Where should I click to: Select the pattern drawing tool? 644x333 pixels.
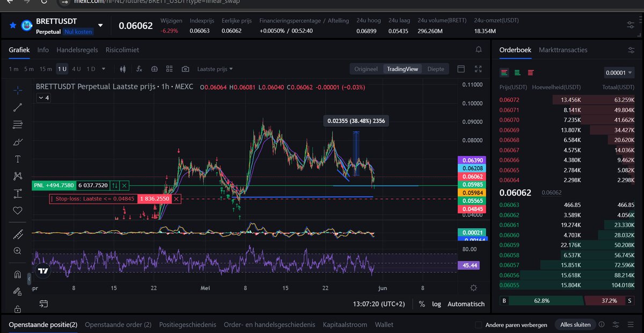tap(18, 176)
